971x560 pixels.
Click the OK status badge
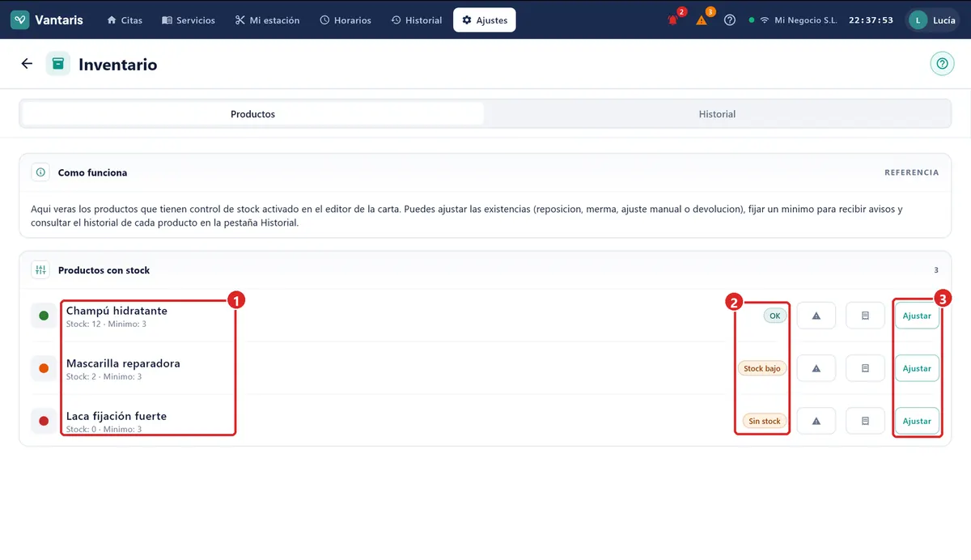pyautogui.click(x=774, y=316)
